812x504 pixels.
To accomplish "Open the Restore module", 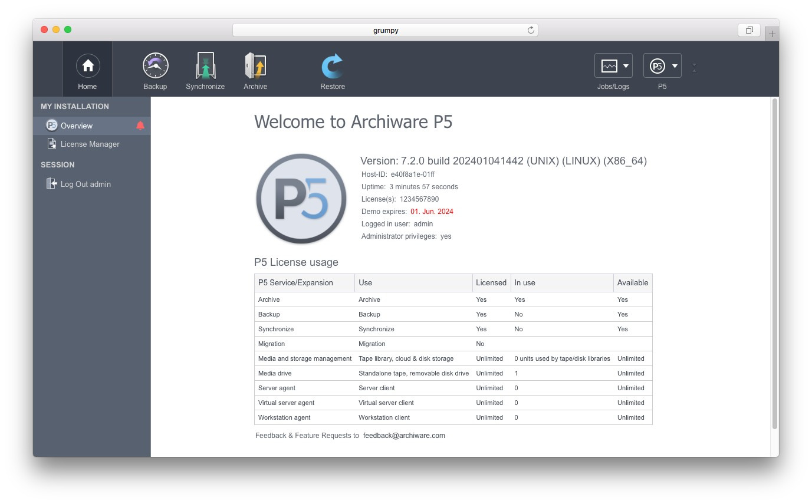I will pyautogui.click(x=333, y=66).
